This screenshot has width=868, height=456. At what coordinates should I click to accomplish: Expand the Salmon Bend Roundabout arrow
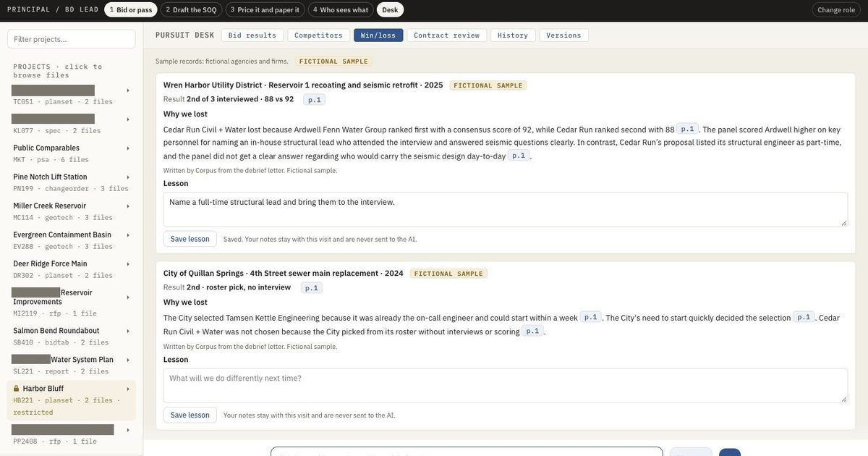pos(128,331)
